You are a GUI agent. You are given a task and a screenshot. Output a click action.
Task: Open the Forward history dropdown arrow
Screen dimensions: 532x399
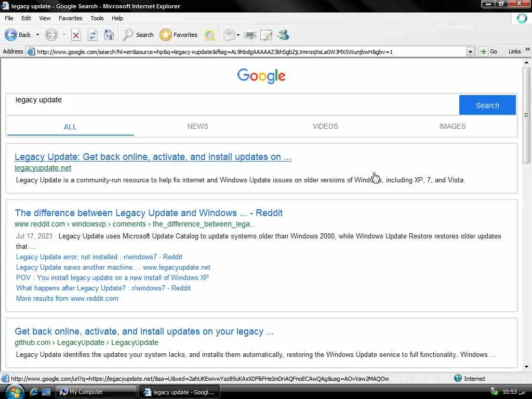64,35
